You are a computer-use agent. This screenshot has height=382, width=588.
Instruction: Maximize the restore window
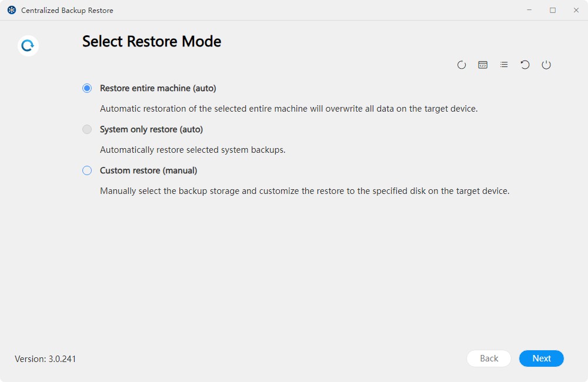click(553, 10)
